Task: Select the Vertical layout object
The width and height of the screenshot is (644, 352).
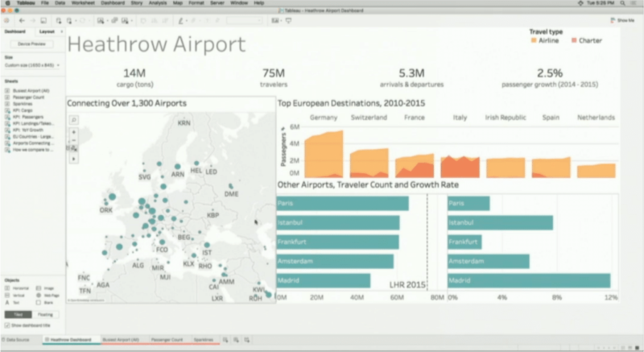Action: click(14, 296)
